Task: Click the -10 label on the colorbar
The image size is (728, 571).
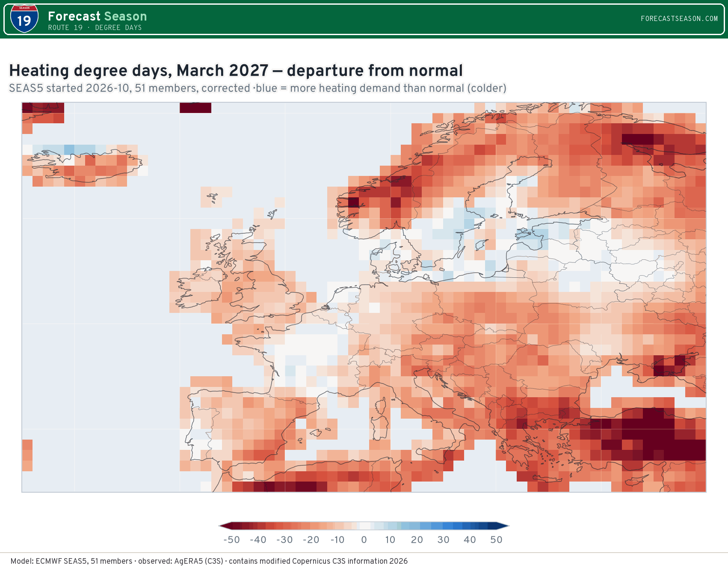Action: [337, 540]
